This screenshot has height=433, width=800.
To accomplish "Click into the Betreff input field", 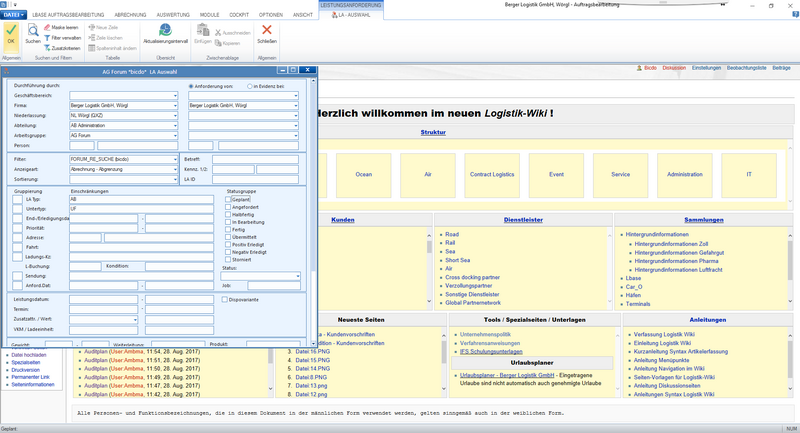I will click(x=255, y=159).
